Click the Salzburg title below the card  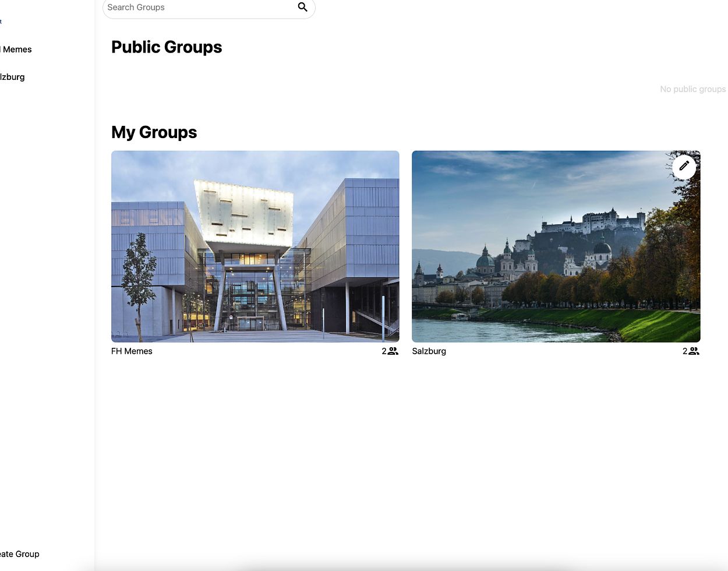pos(429,351)
